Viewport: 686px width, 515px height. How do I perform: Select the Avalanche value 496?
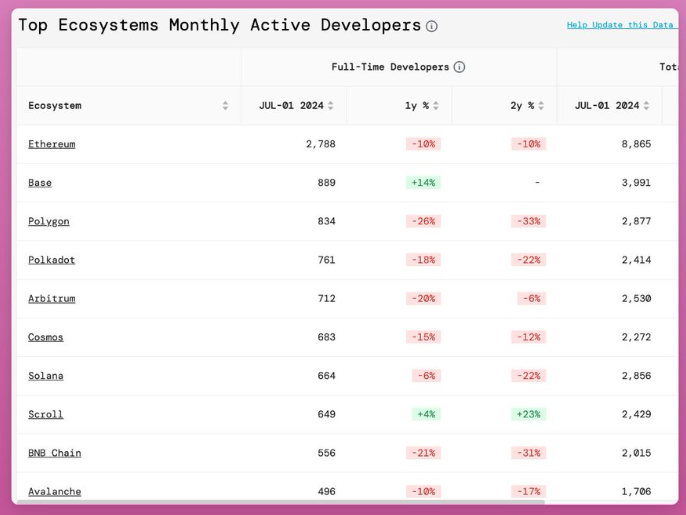[x=326, y=491]
